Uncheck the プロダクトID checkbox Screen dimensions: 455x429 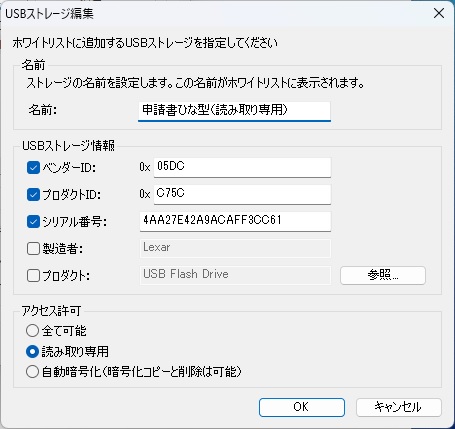click(33, 195)
